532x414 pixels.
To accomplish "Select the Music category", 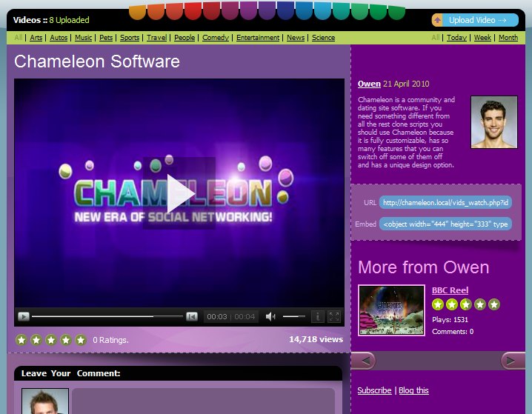I will 84,38.
